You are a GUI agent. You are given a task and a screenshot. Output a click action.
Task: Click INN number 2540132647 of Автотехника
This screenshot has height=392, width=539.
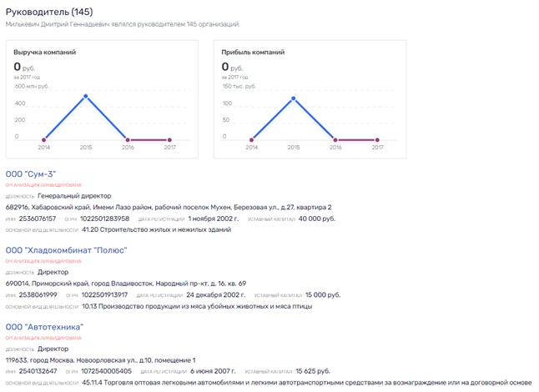[x=38, y=371]
